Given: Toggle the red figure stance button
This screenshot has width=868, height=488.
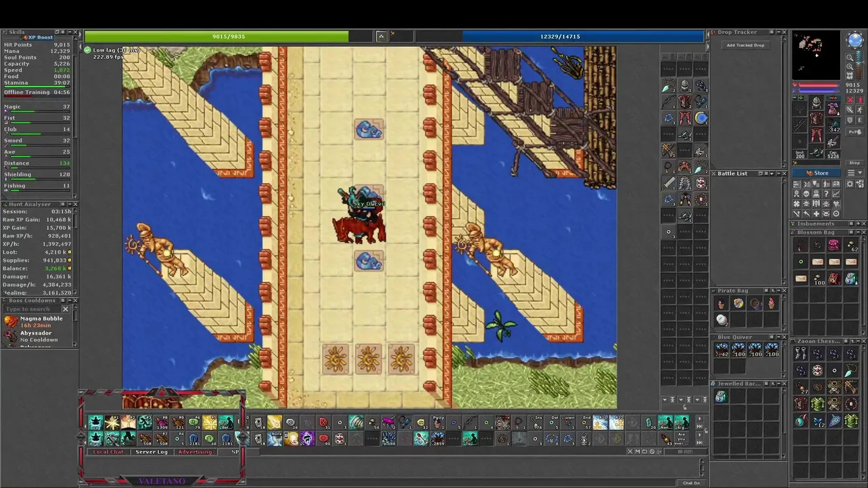Looking at the screenshot, I should (860, 100).
